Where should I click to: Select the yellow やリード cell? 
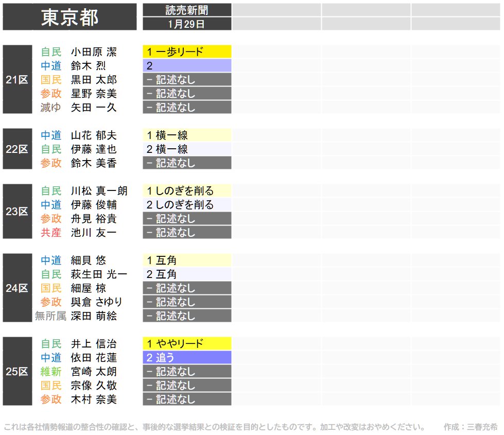[x=187, y=343]
